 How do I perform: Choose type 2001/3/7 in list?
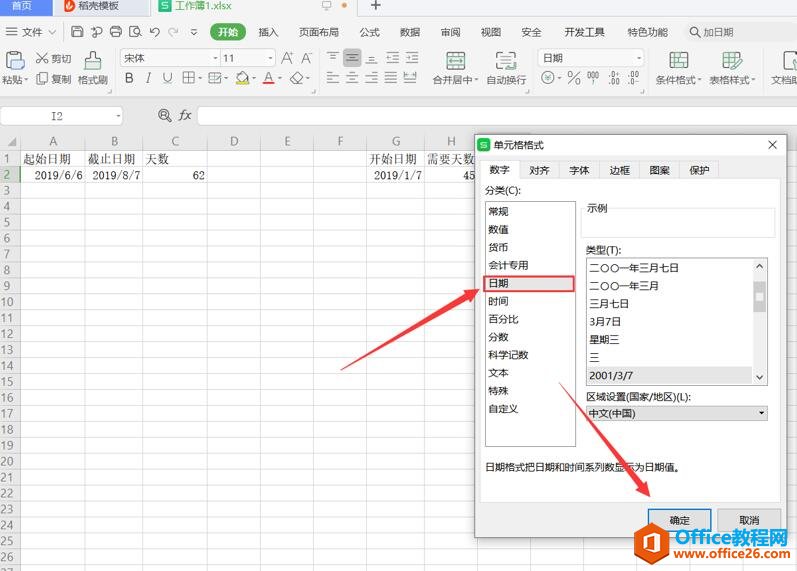point(669,375)
